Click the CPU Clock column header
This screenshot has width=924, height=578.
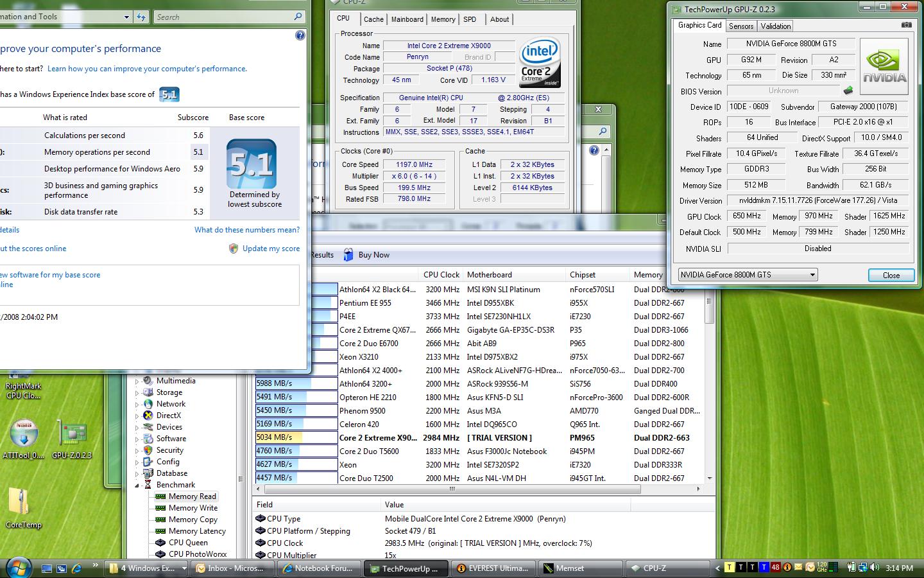coord(441,275)
